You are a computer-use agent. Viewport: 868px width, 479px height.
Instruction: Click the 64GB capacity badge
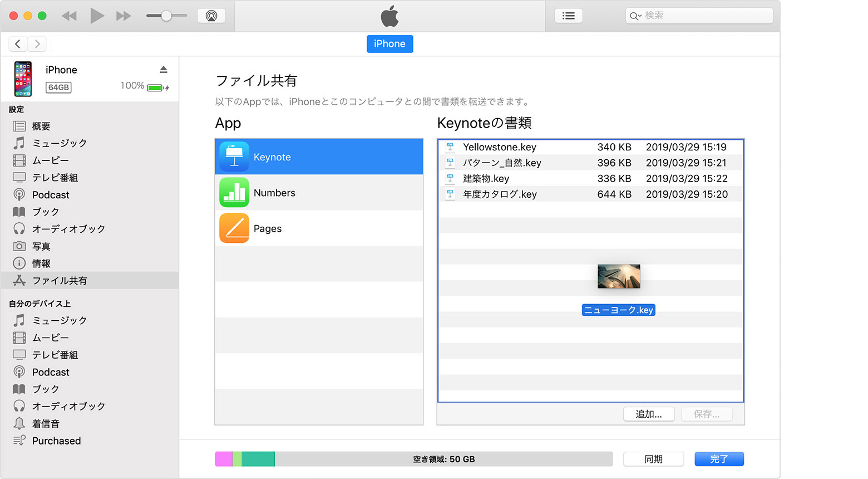pos(58,87)
